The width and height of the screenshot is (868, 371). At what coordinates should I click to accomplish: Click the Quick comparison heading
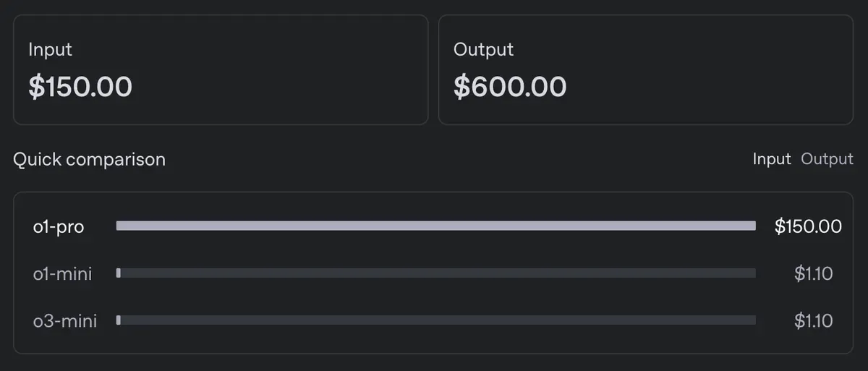[x=89, y=159]
